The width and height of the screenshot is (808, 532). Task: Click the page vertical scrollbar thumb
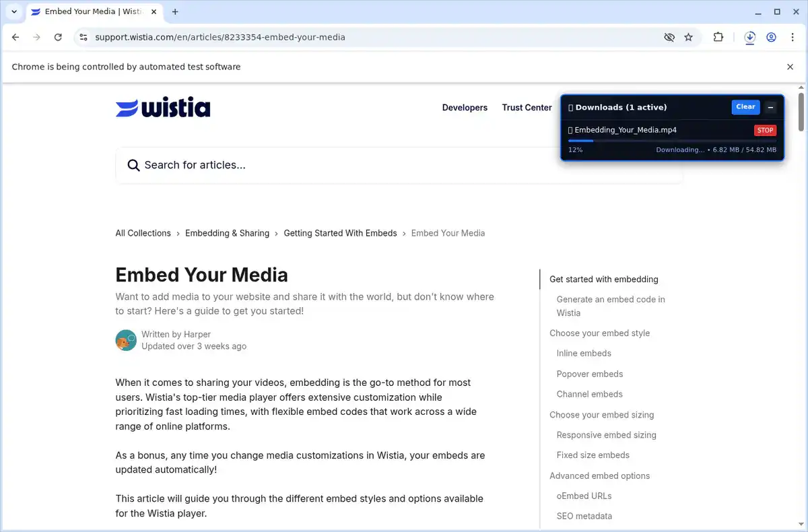[801, 111]
